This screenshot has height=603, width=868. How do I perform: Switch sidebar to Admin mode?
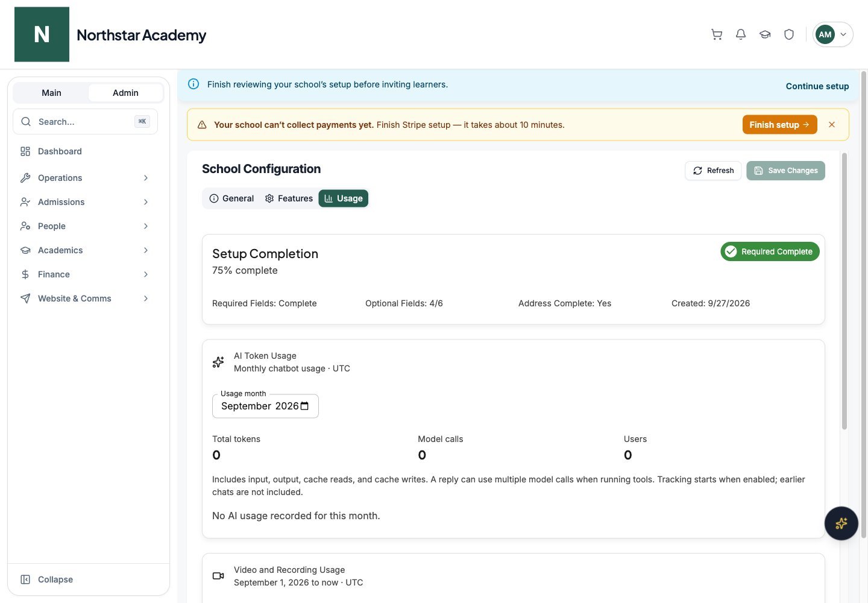click(x=125, y=93)
